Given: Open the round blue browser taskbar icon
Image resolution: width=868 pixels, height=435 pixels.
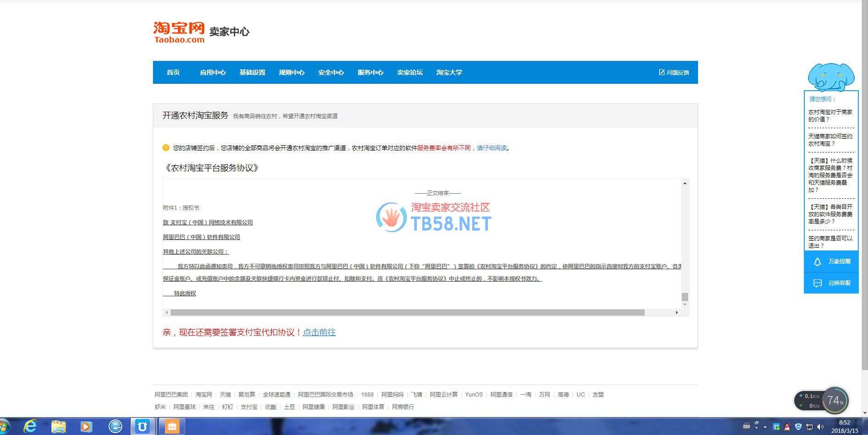Looking at the screenshot, I should [x=115, y=426].
